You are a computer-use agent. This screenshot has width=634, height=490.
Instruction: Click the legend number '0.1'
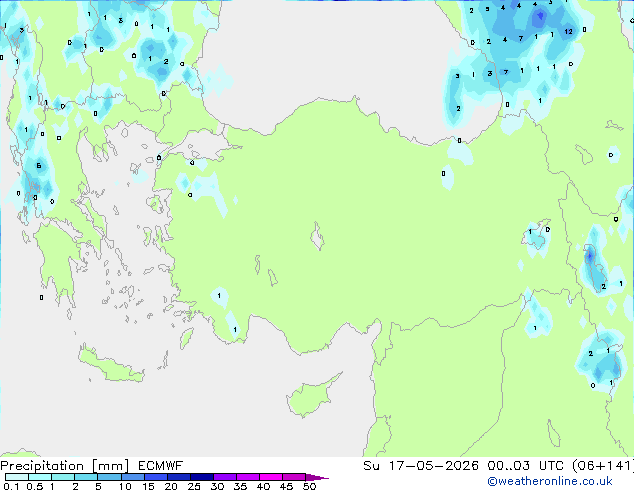pyautogui.click(x=11, y=486)
